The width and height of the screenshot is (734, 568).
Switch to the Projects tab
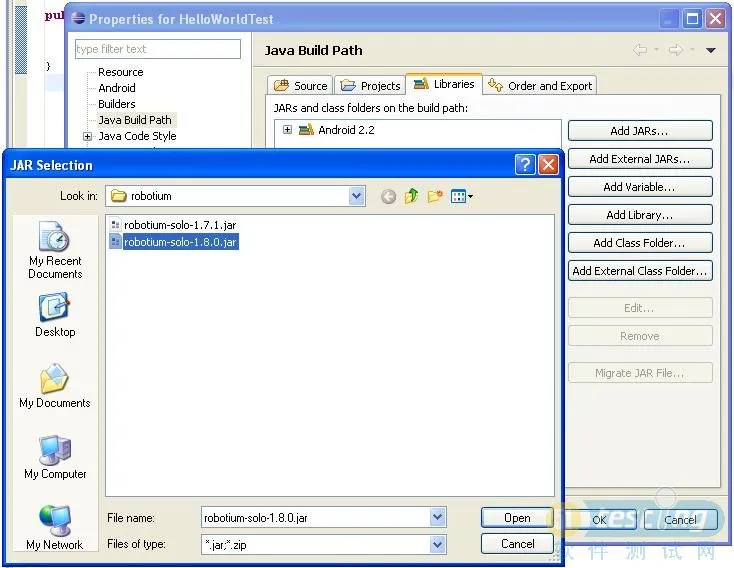pyautogui.click(x=370, y=86)
